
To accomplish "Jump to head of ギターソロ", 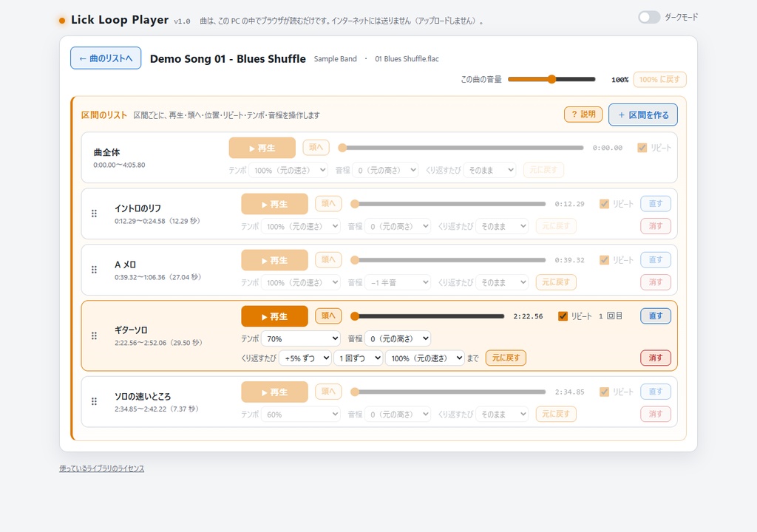I will point(328,316).
